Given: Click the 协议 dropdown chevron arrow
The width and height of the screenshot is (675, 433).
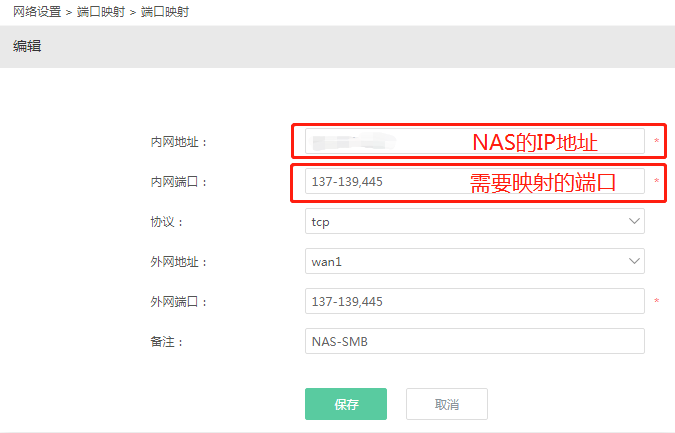Looking at the screenshot, I should (633, 221).
